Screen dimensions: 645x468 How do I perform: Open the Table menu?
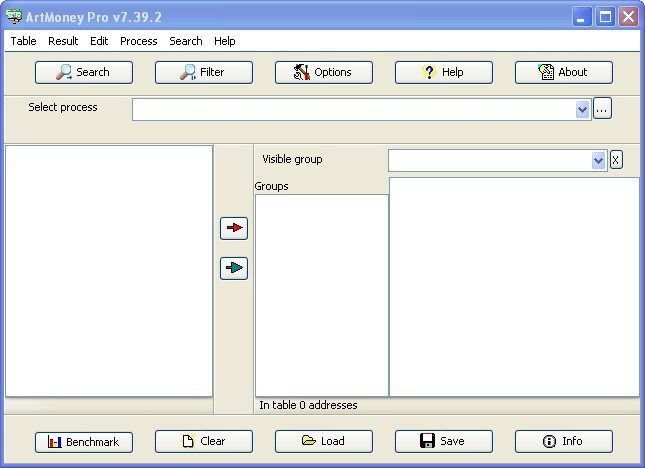23,41
